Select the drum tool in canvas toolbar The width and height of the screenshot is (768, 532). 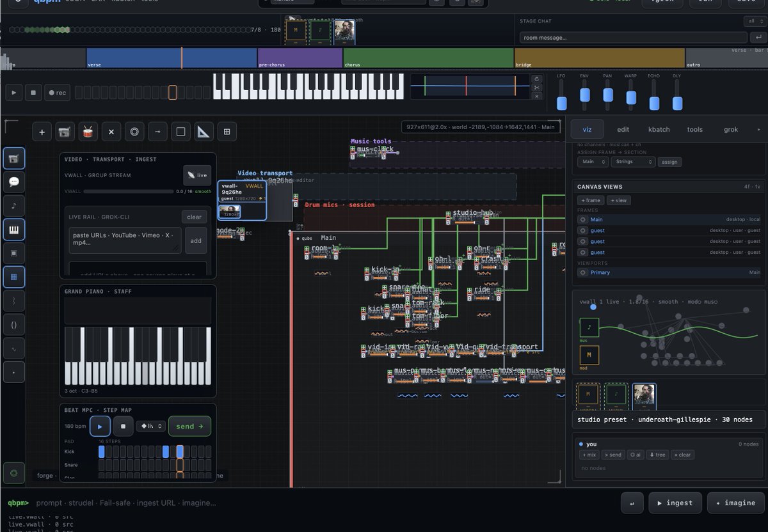[88, 132]
